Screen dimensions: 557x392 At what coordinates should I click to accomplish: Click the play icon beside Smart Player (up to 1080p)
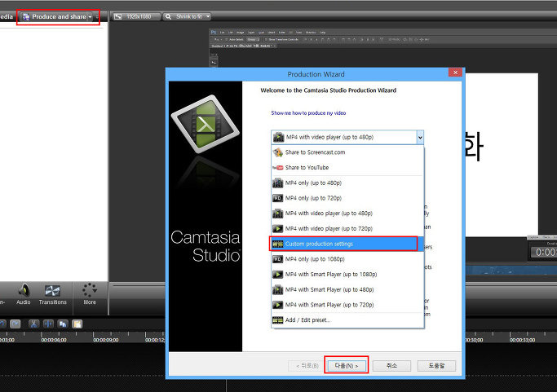click(277, 275)
